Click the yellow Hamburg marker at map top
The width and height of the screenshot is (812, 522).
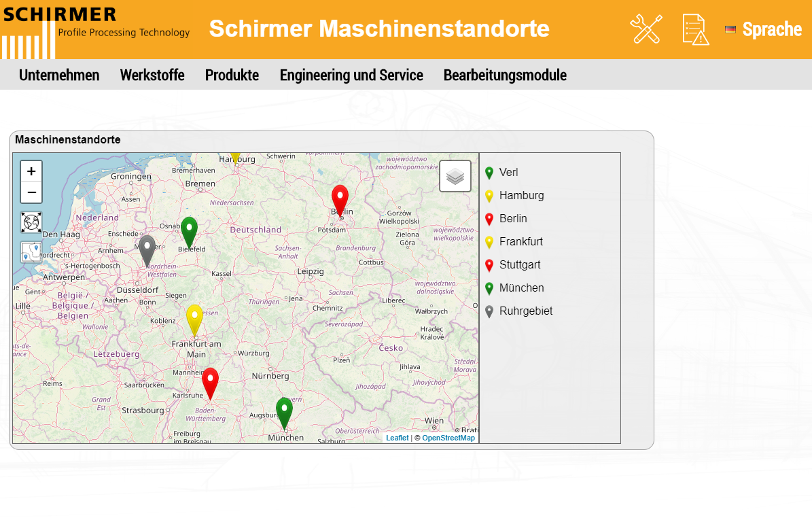pos(235,158)
